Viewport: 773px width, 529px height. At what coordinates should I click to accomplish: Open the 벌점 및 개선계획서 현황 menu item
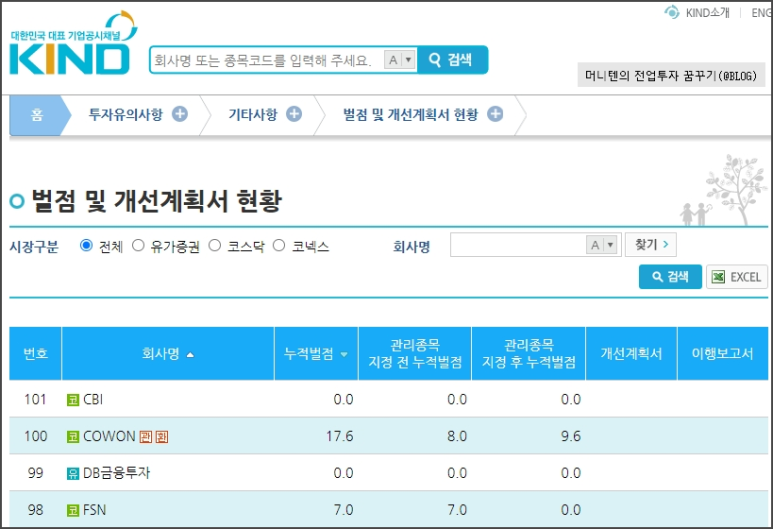(410, 114)
